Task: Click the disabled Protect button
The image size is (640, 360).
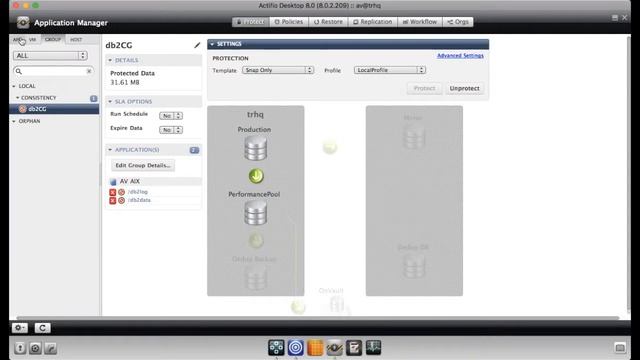Action: (x=424, y=88)
